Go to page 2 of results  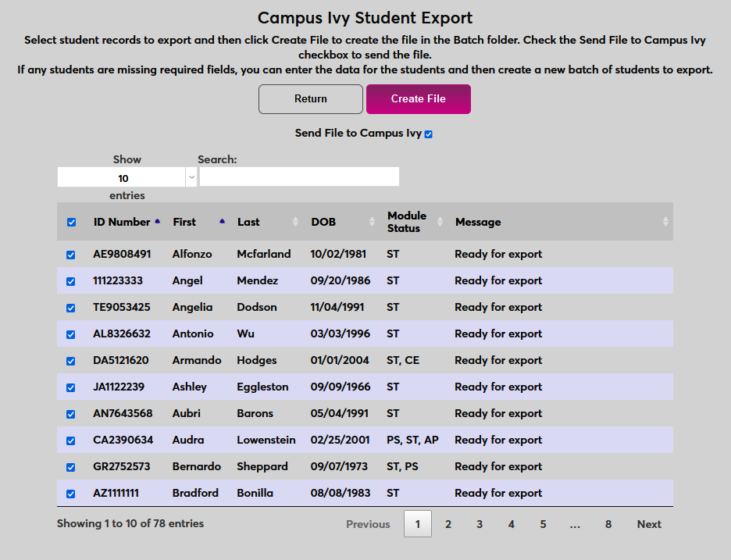(x=448, y=523)
